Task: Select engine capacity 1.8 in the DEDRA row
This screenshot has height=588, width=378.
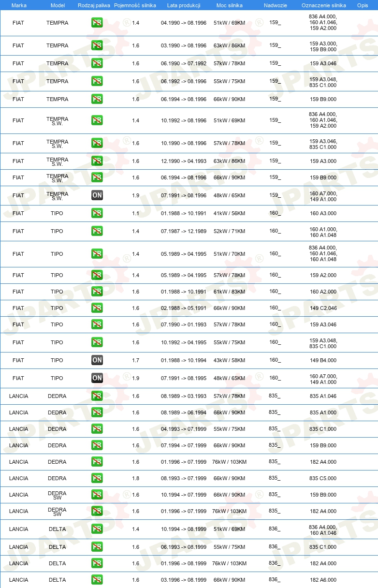Action: coord(135,478)
